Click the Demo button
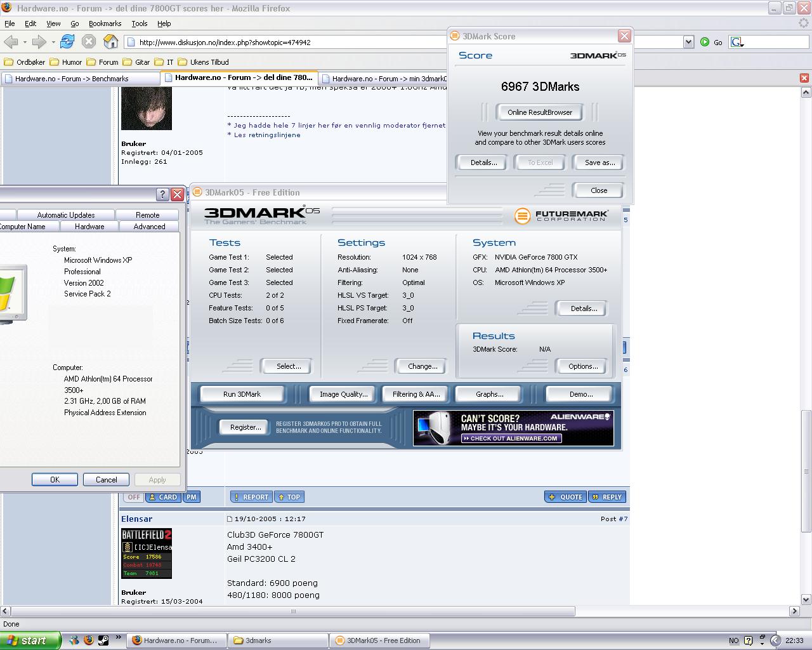Screen dimensions: 812x650 click(580, 394)
